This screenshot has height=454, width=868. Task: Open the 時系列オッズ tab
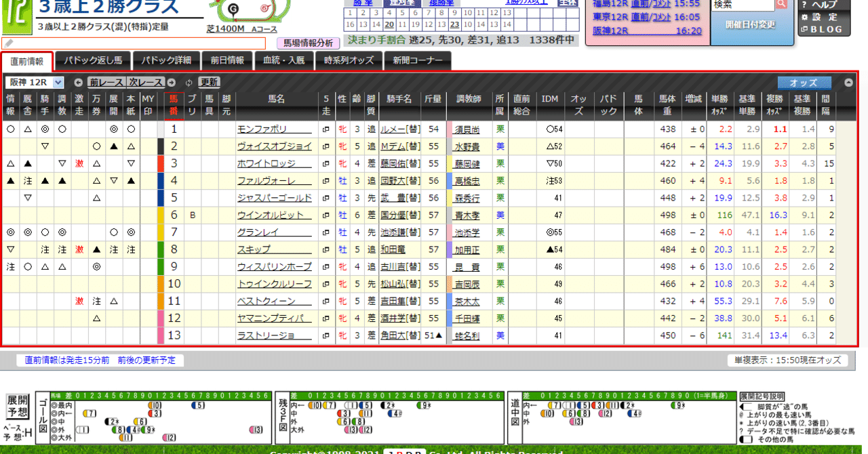coord(349,60)
